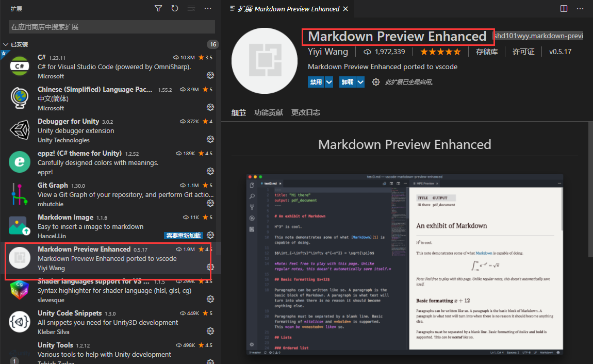Viewport: 593px width, 364px height.
Task: Expand the 卸载 uninstall dropdown arrow
Action: [x=360, y=82]
